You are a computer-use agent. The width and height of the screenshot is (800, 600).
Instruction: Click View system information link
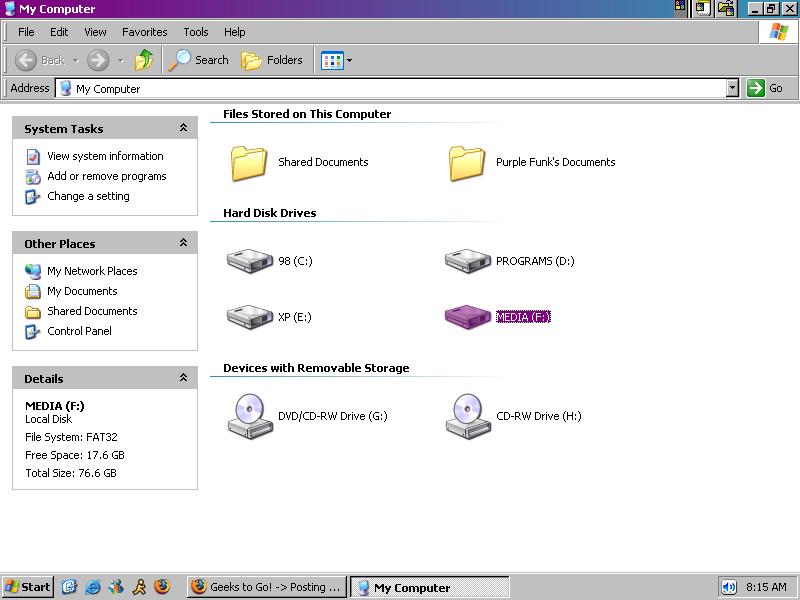click(x=105, y=156)
